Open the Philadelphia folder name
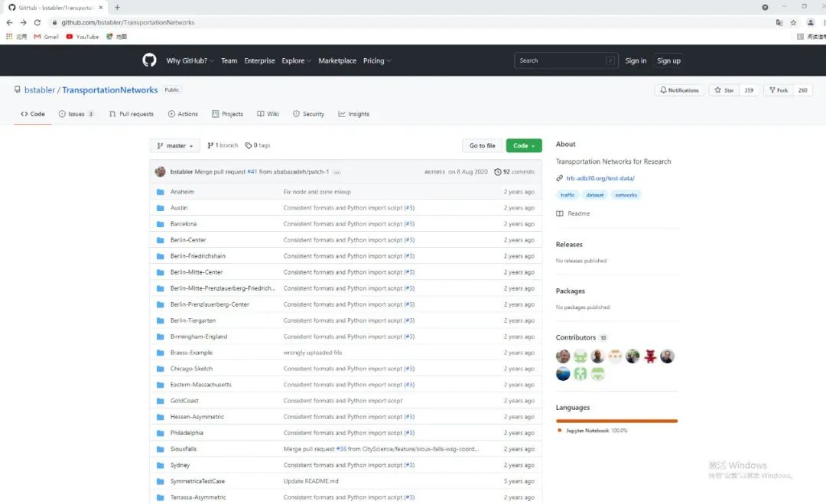This screenshot has width=826, height=504. point(187,433)
